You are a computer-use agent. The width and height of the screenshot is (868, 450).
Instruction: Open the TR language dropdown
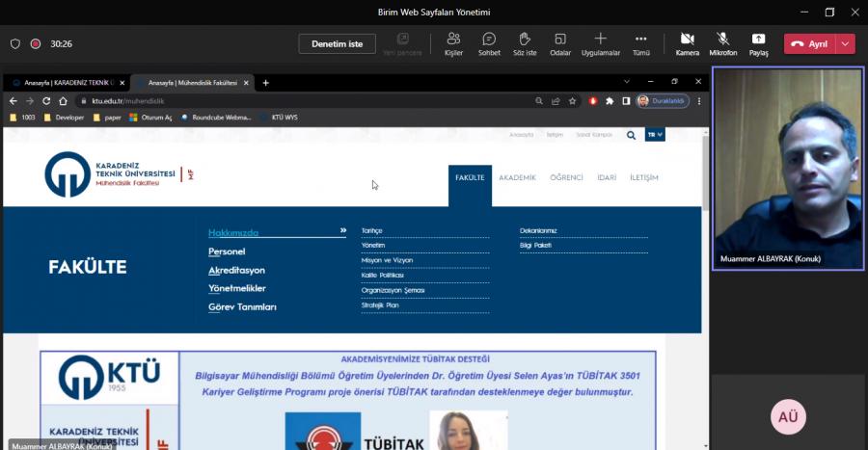655,135
